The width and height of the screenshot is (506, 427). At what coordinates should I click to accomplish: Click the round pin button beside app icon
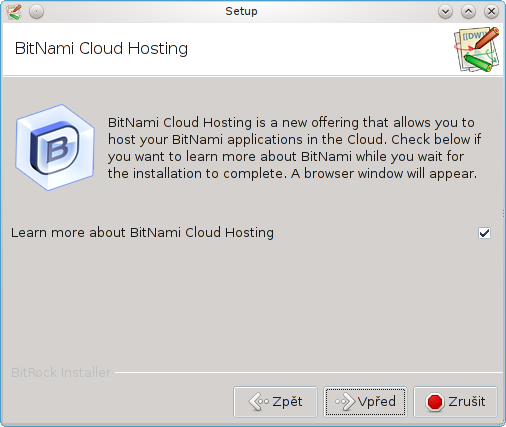coord(36,12)
